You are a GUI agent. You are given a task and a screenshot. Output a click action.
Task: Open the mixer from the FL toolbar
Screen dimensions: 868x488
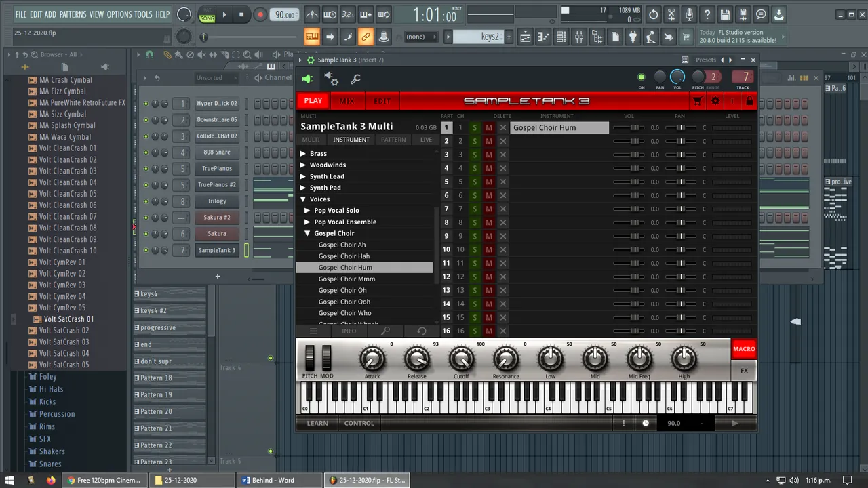[x=579, y=37]
